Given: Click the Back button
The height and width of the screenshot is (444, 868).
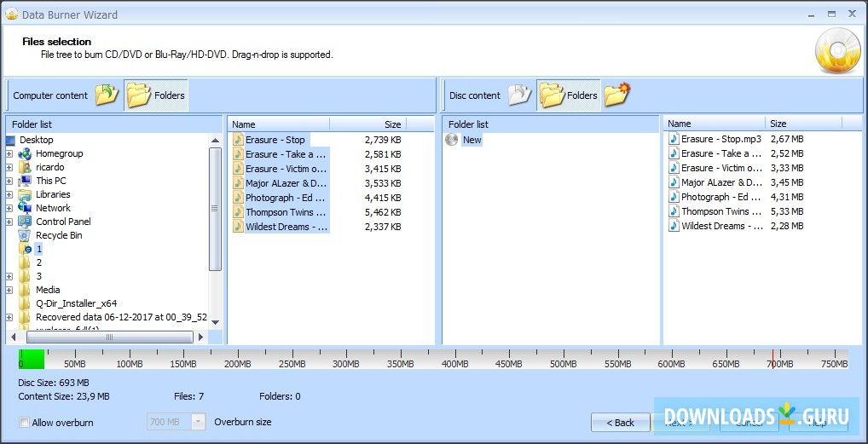Looking at the screenshot, I should (x=621, y=423).
